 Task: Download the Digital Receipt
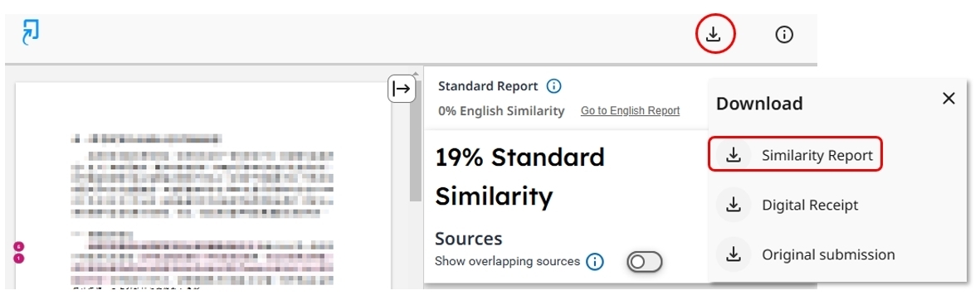(810, 205)
